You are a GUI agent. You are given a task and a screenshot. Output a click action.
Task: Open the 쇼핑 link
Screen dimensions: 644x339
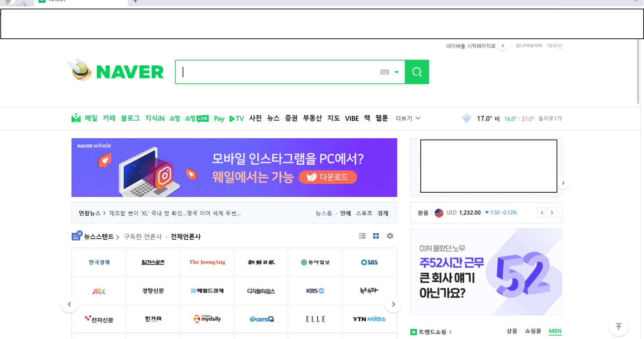pos(175,118)
